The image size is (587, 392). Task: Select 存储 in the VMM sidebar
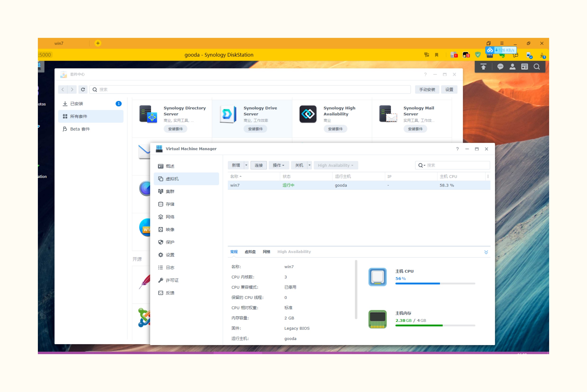[170, 204]
